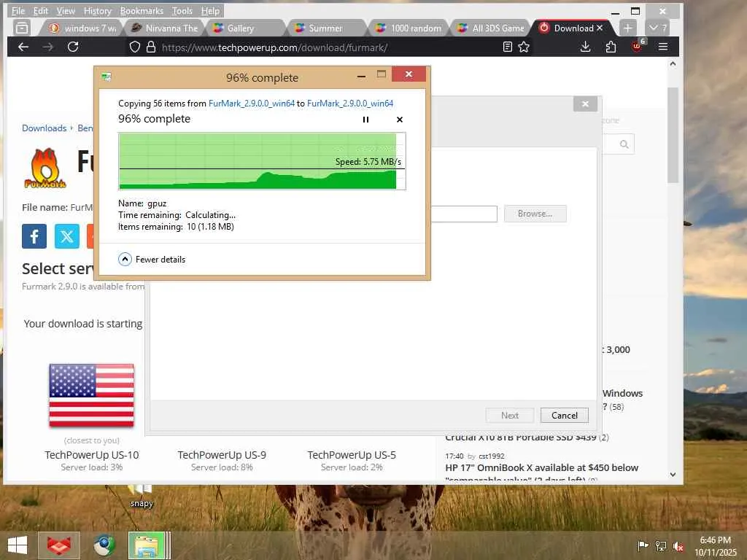The width and height of the screenshot is (747, 560).
Task: Select the TechPowerUp US-5 server
Action: pos(352,455)
